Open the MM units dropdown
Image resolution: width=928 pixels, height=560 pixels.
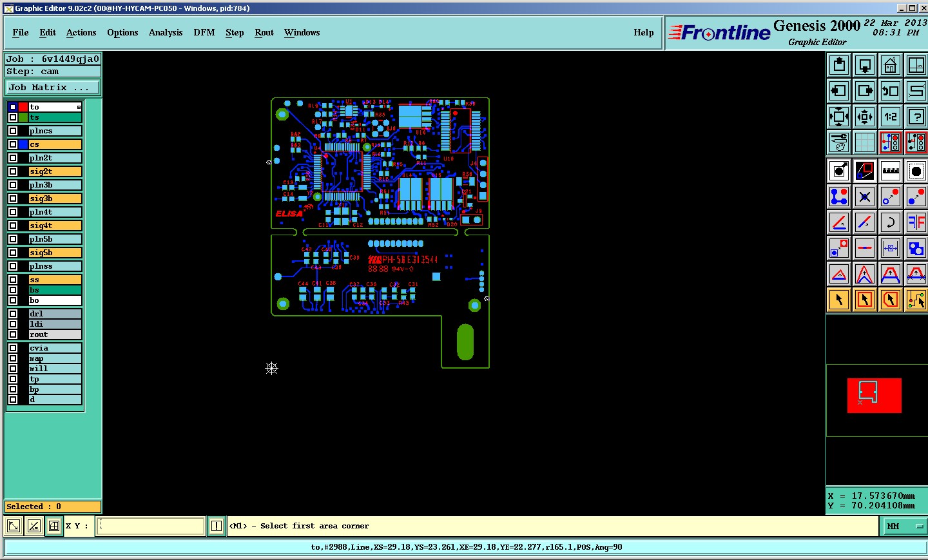click(905, 526)
